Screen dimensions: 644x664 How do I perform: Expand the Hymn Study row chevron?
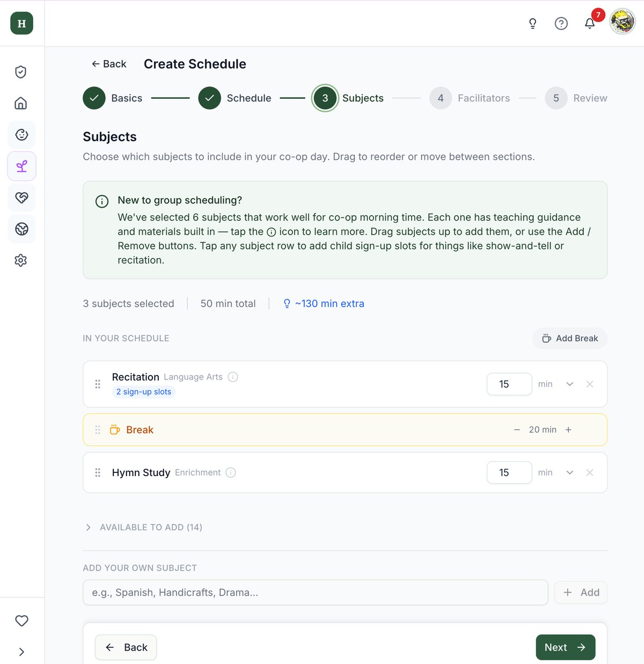pyautogui.click(x=570, y=472)
